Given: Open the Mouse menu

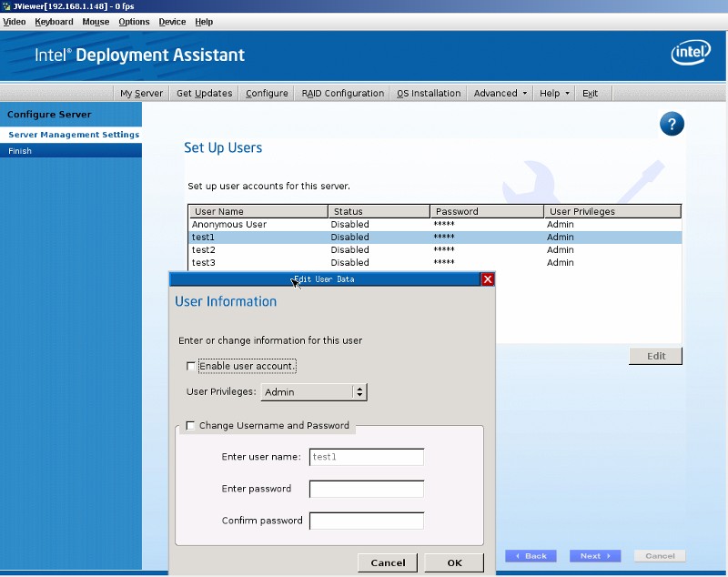Looking at the screenshot, I should tap(96, 22).
